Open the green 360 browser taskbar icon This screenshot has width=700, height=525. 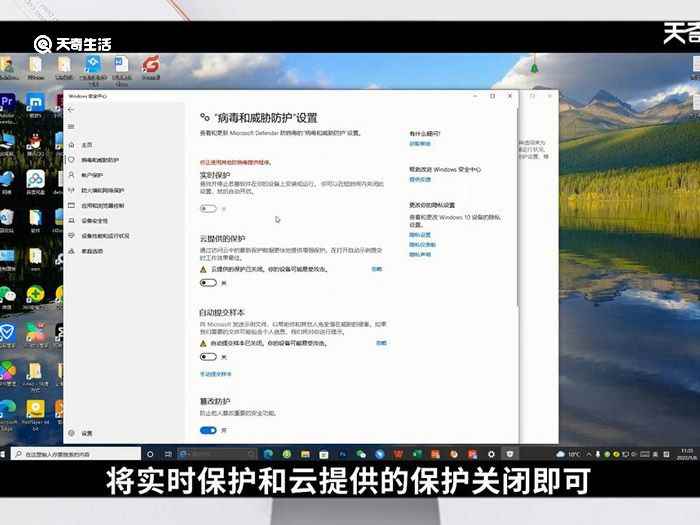click(287, 454)
